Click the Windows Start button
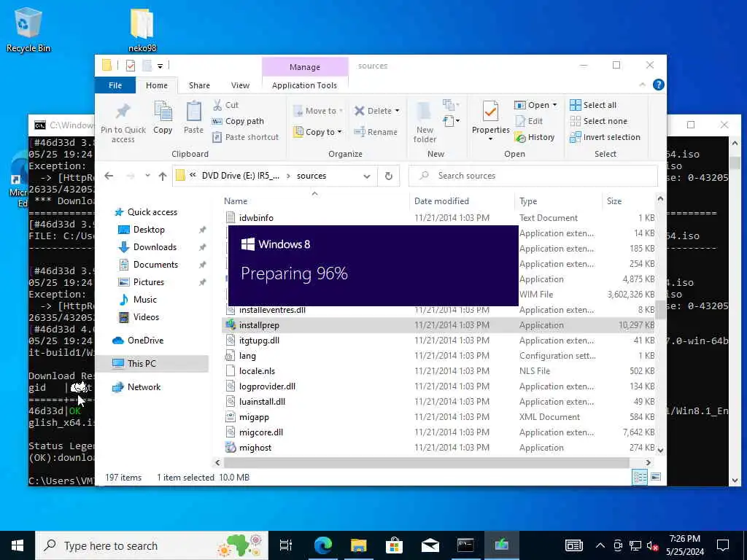 pyautogui.click(x=18, y=545)
